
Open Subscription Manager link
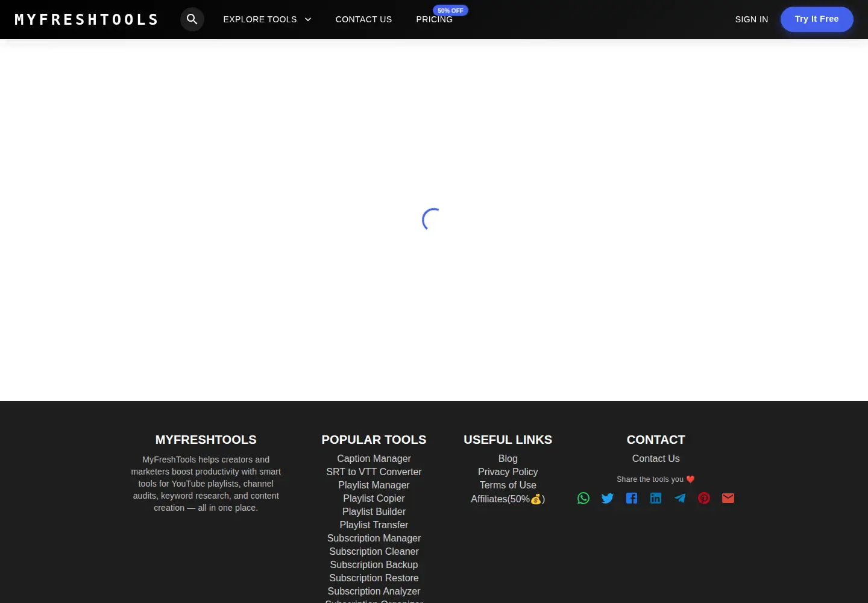(x=374, y=538)
